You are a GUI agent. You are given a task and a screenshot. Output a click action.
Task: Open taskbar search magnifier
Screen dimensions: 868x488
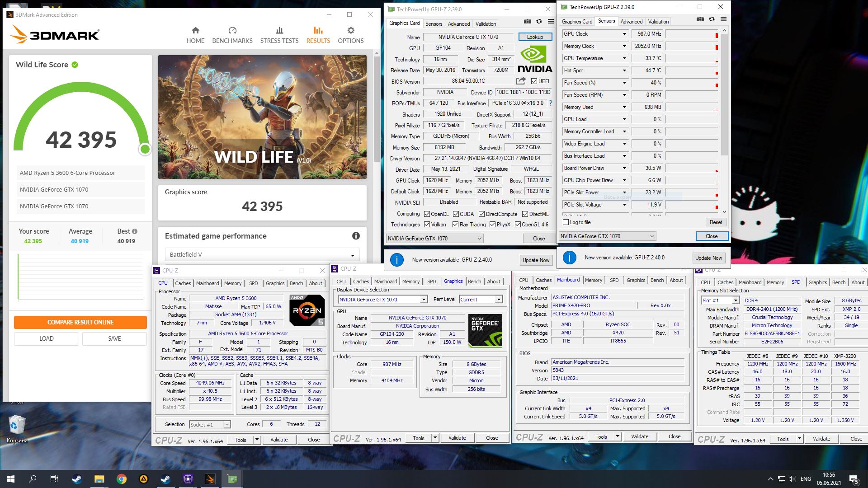point(33,479)
